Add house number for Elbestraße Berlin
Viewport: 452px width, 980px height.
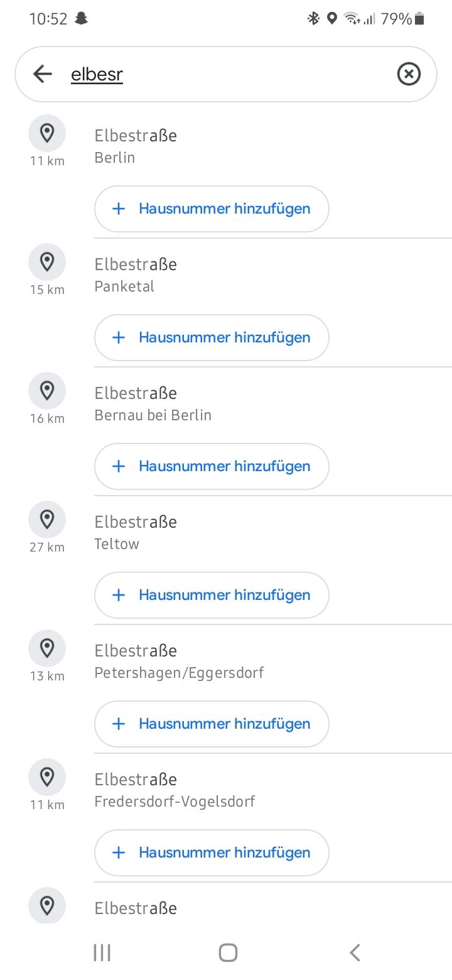[x=212, y=209]
